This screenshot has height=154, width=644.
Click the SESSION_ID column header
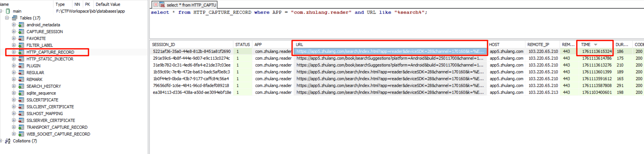pos(164,45)
